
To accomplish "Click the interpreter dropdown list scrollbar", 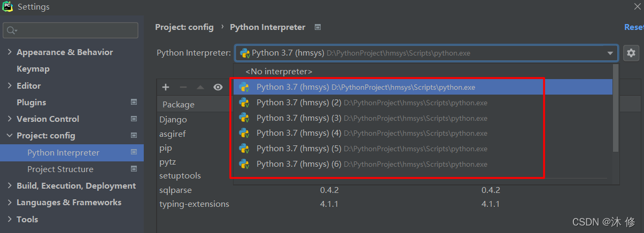I will coord(616,108).
